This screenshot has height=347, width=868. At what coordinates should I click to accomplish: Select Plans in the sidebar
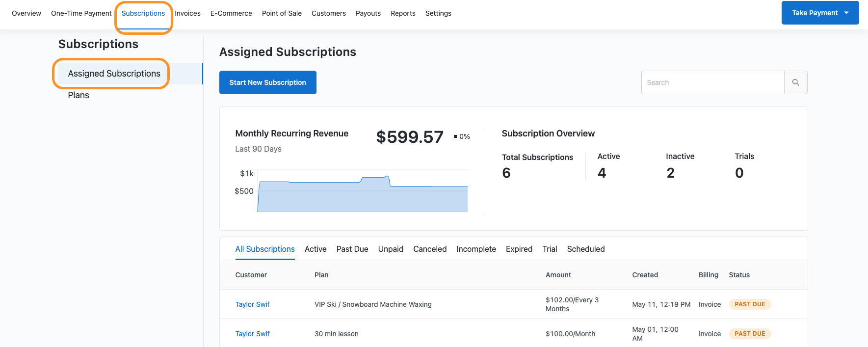point(79,95)
